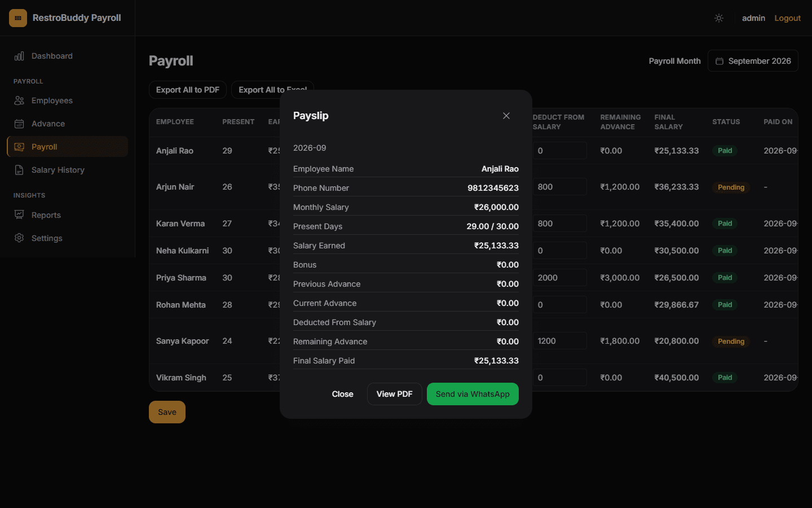
Task: Click final salary ₹40,500.00 in table
Action: 677,378
